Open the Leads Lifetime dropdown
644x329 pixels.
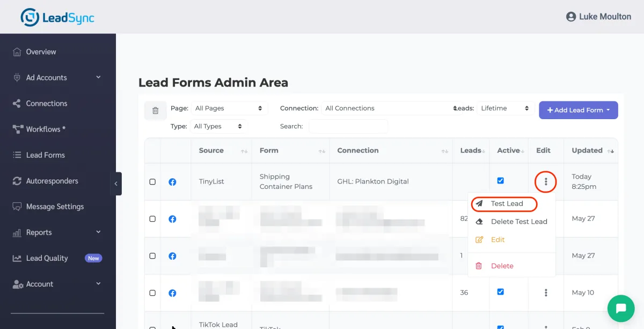(505, 108)
